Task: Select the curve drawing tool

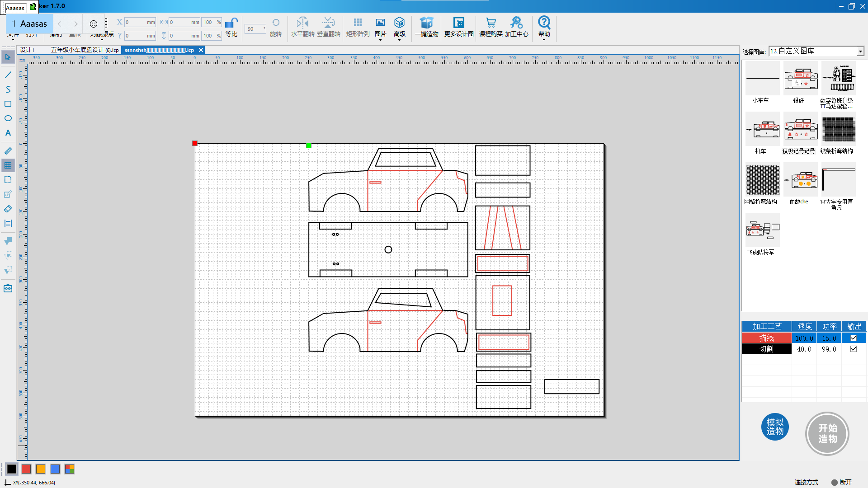Action: (8, 89)
